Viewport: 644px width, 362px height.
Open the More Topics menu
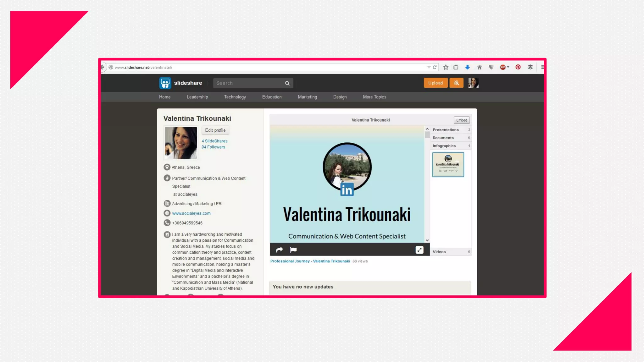[x=374, y=97]
